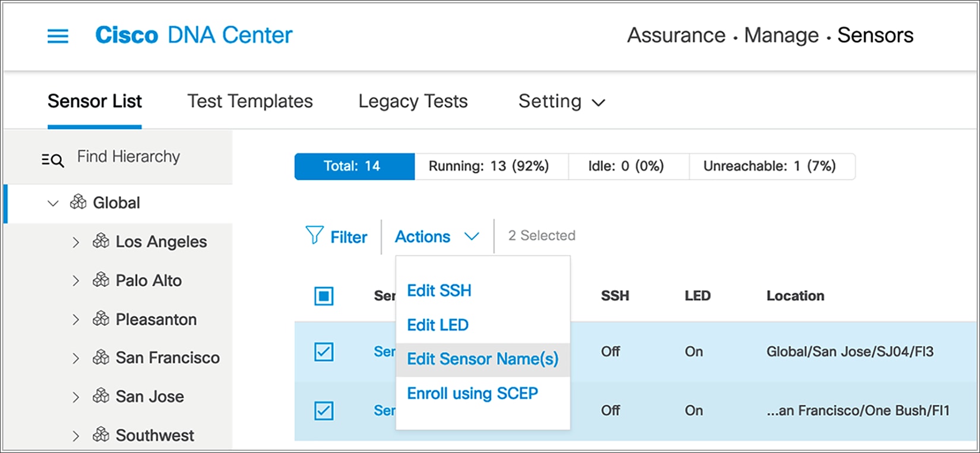Click the Filter funnel icon
This screenshot has width=980, height=453.
pyautogui.click(x=314, y=235)
